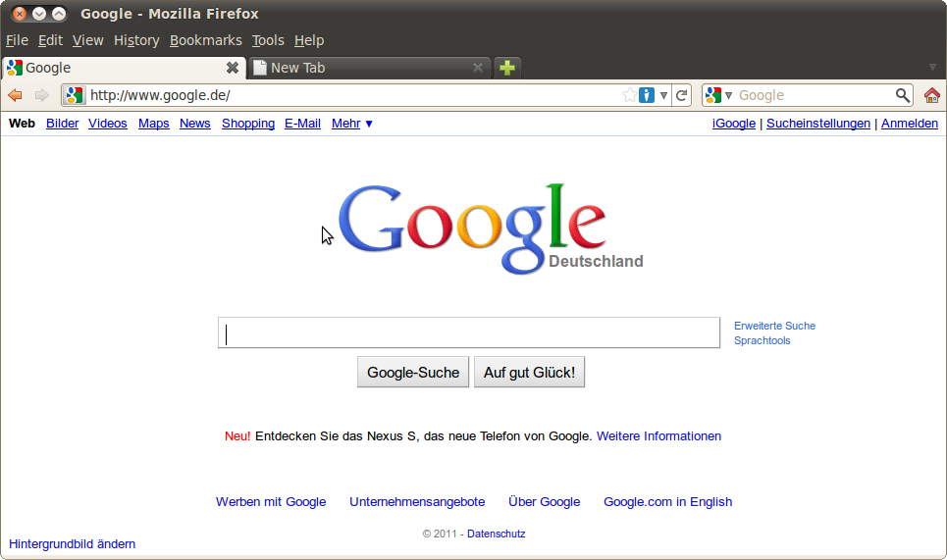Open the Bookmarks menu
Viewport: 947px width, 560px height.
(x=205, y=40)
